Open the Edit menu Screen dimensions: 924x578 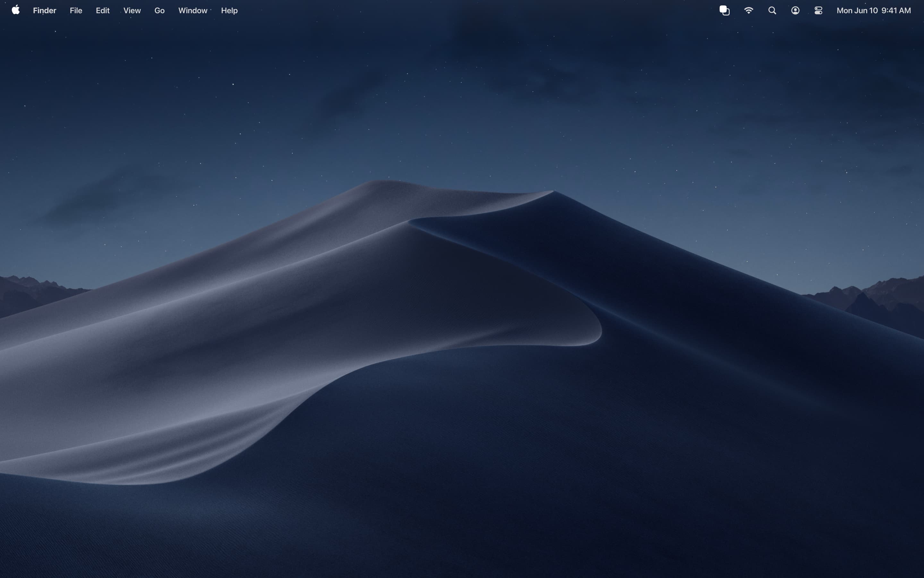[x=103, y=11]
